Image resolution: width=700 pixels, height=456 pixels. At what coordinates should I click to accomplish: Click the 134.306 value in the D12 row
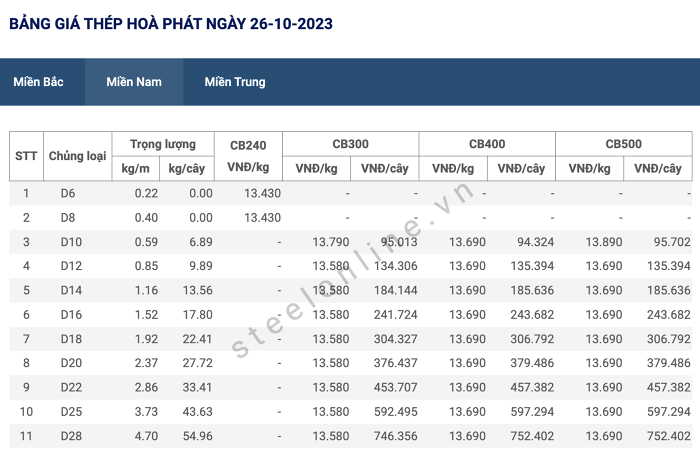pyautogui.click(x=396, y=266)
